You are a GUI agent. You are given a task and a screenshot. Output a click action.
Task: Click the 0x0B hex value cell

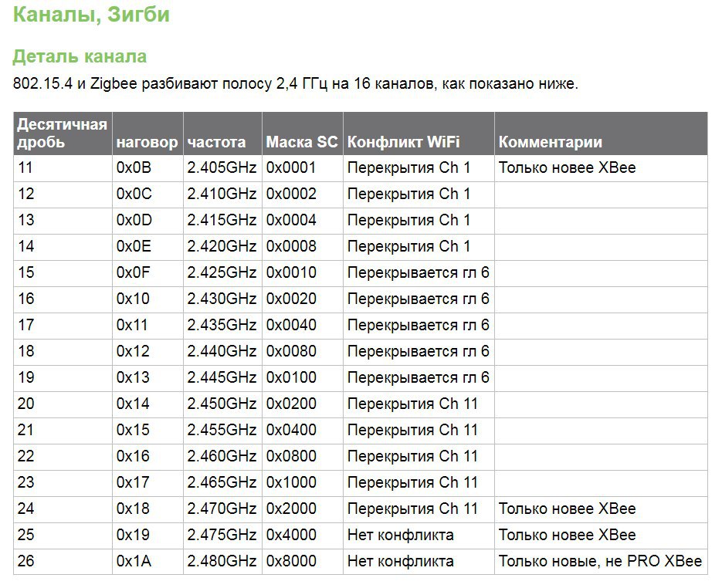point(134,167)
